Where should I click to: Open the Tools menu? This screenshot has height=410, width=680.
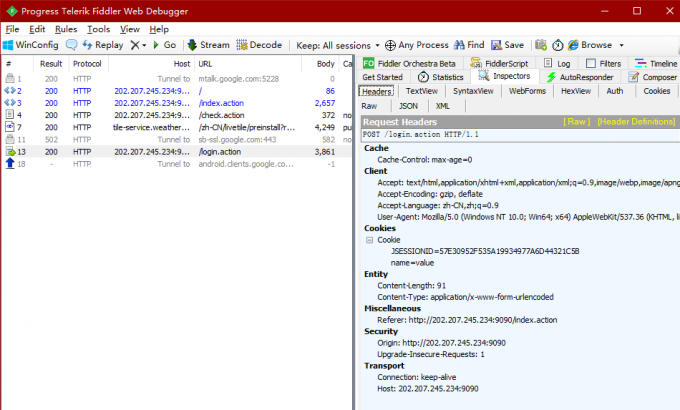98,29
